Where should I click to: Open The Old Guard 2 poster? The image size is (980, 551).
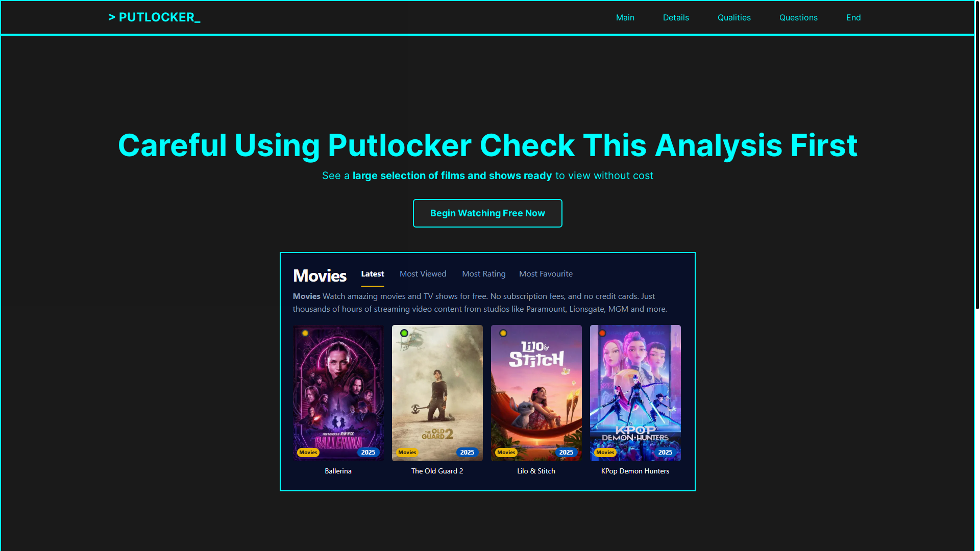tap(437, 393)
